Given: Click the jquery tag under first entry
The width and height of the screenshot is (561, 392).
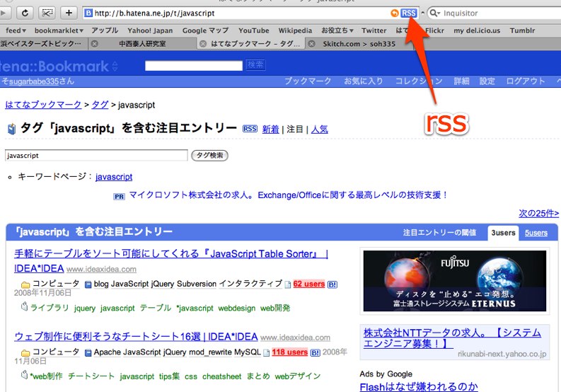Looking at the screenshot, I should point(85,309).
